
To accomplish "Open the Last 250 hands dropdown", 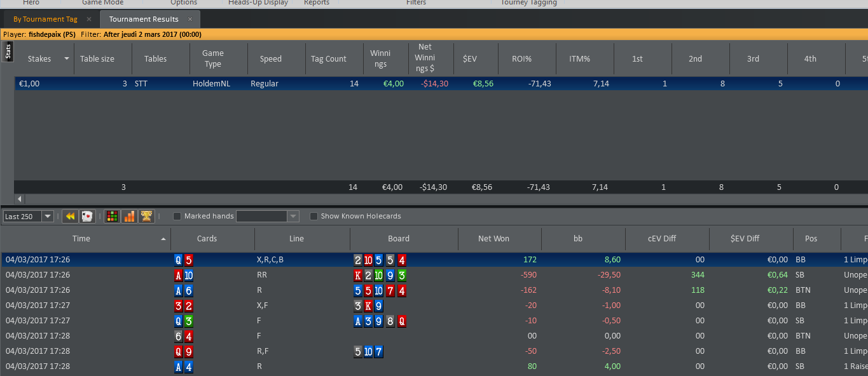I will click(29, 217).
